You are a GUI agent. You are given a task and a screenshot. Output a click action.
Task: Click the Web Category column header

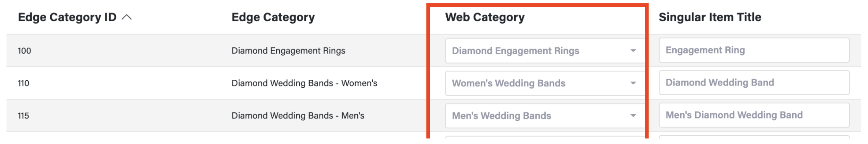tap(485, 17)
